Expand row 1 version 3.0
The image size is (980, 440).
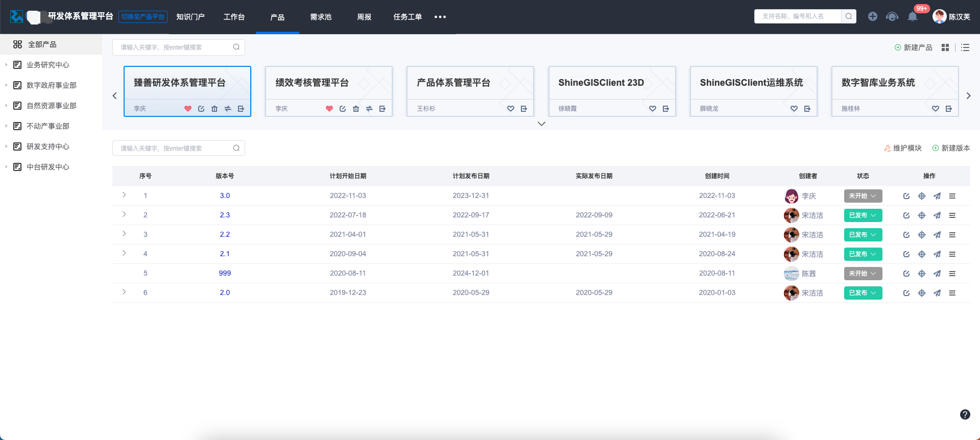pyautogui.click(x=124, y=195)
